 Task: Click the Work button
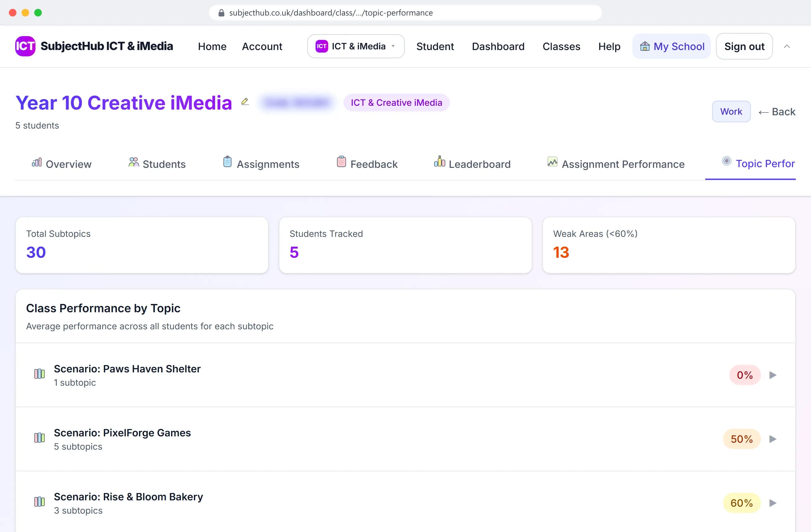[731, 112]
